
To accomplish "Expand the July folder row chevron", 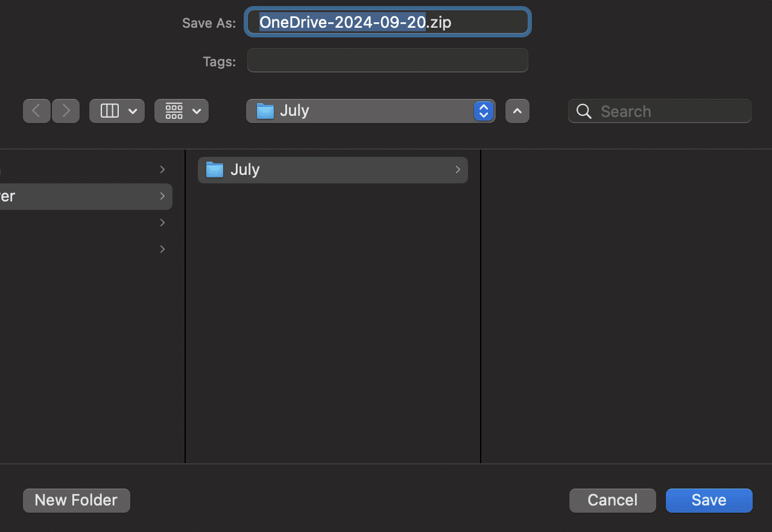I will coord(458,169).
